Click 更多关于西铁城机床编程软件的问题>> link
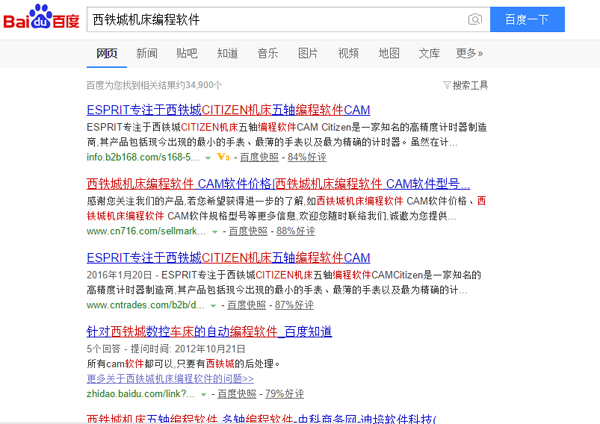The height and width of the screenshot is (424, 600). pos(170,379)
